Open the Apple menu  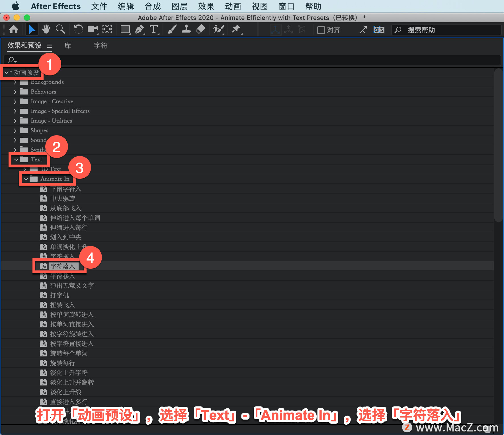pos(15,6)
